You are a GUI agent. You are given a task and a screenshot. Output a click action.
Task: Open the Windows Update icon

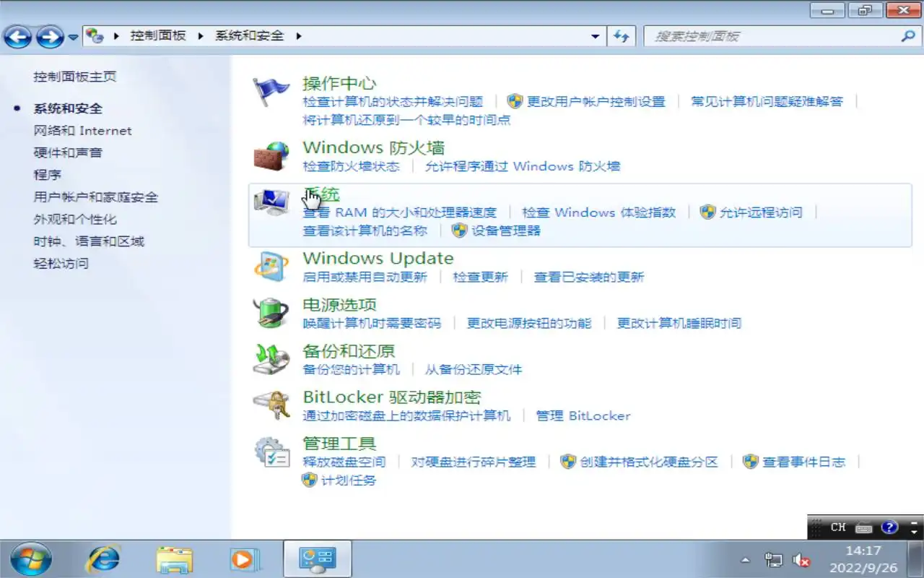click(271, 266)
